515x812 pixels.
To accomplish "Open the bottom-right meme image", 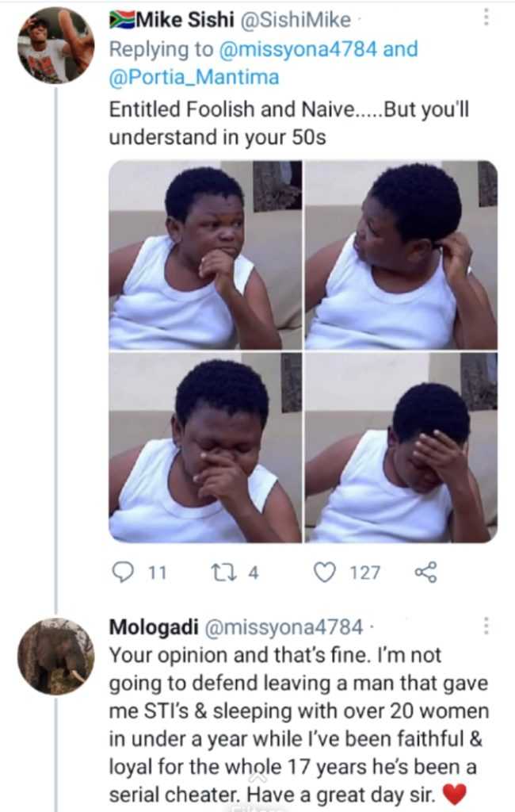I will tap(401, 447).
